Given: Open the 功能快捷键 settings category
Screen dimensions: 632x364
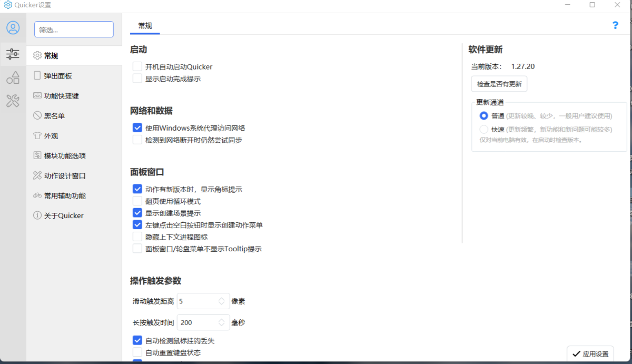Looking at the screenshot, I should click(74, 96).
